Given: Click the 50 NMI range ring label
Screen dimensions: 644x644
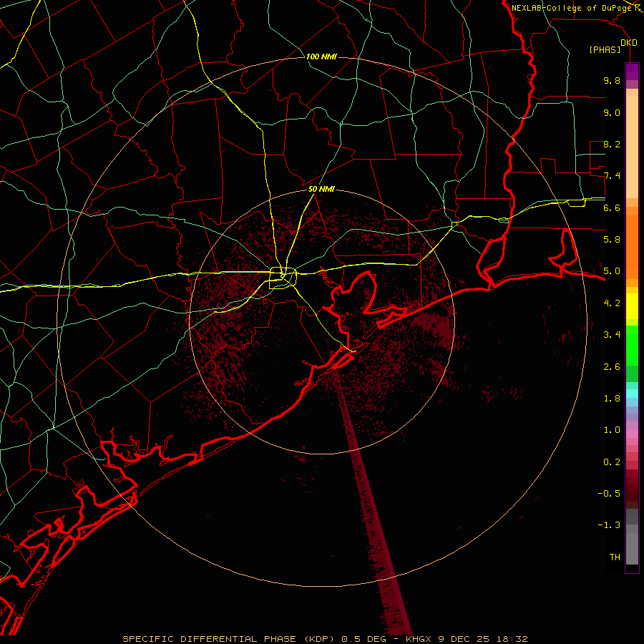Looking at the screenshot, I should [x=321, y=190].
